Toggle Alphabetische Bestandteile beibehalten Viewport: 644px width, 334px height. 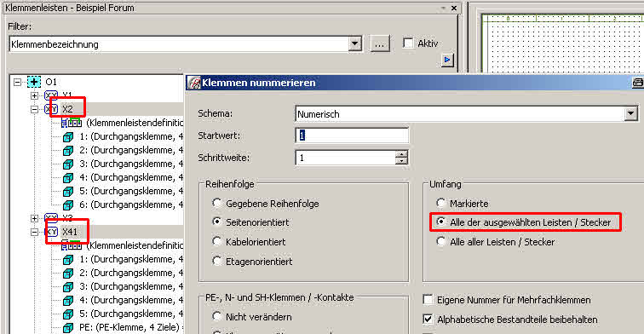428,319
